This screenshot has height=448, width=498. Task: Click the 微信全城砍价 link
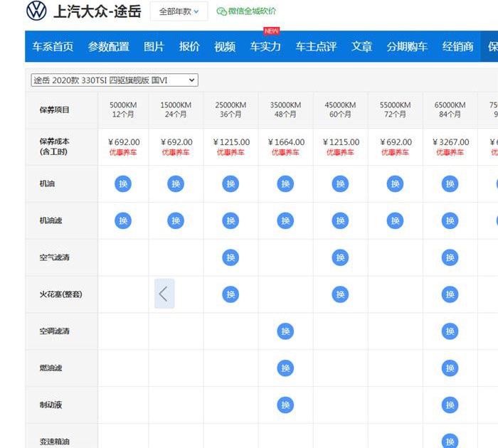pyautogui.click(x=252, y=11)
